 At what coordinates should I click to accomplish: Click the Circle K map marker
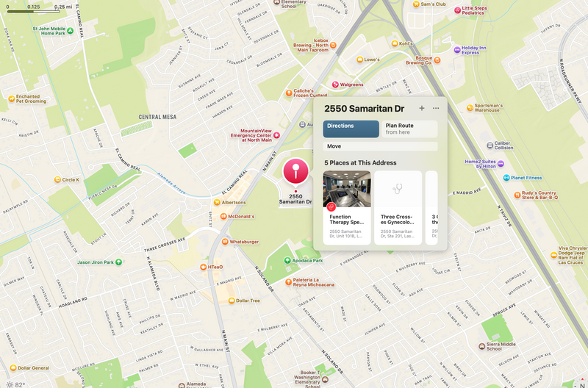pos(57,179)
